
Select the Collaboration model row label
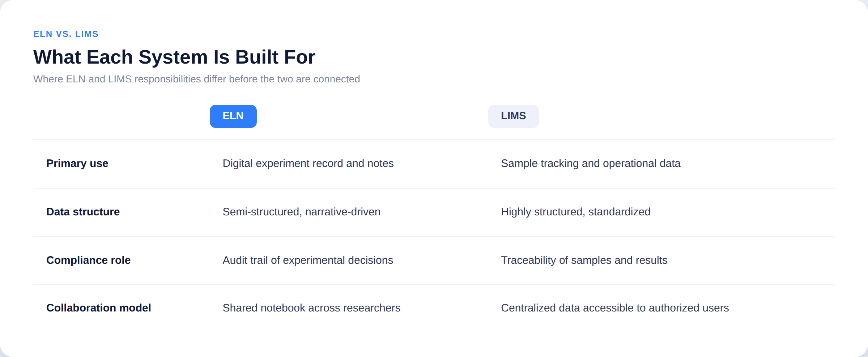[x=99, y=308]
